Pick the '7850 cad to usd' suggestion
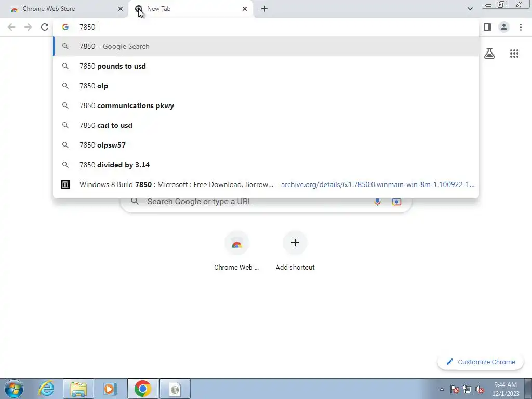 coord(266,125)
